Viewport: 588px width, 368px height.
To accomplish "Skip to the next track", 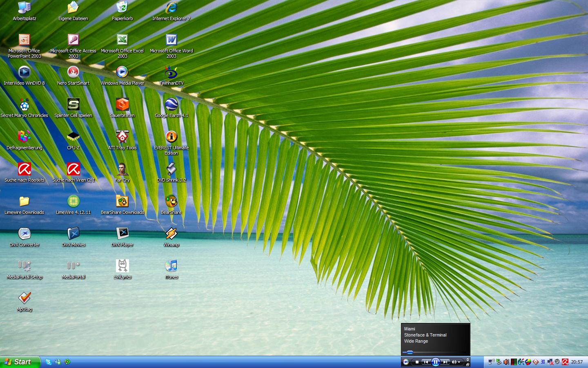I will point(445,362).
